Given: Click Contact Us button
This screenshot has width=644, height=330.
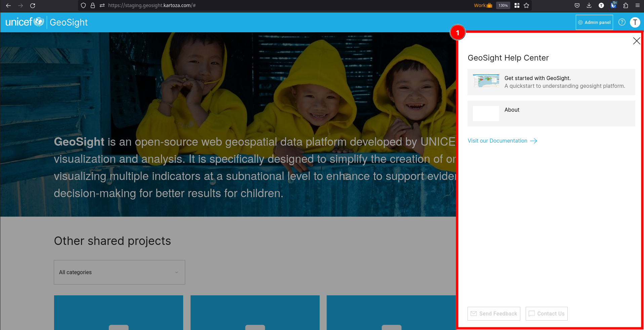Looking at the screenshot, I should [x=547, y=314].
